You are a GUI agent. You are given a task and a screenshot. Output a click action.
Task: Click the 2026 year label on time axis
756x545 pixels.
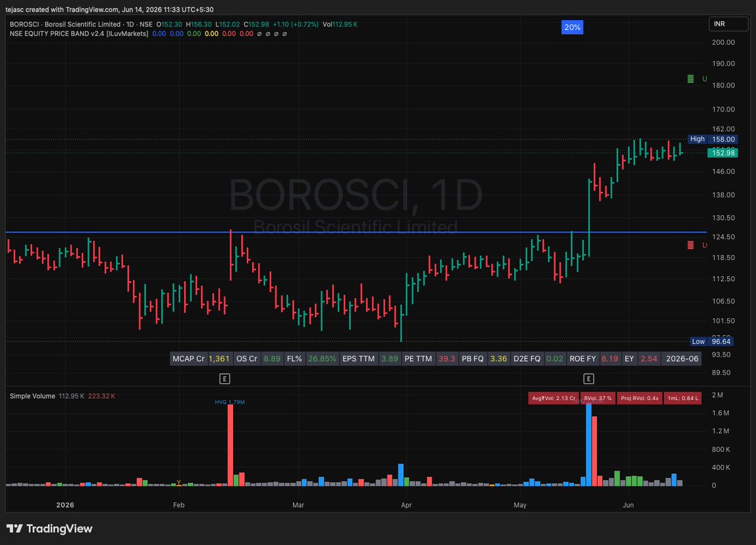pyautogui.click(x=66, y=505)
